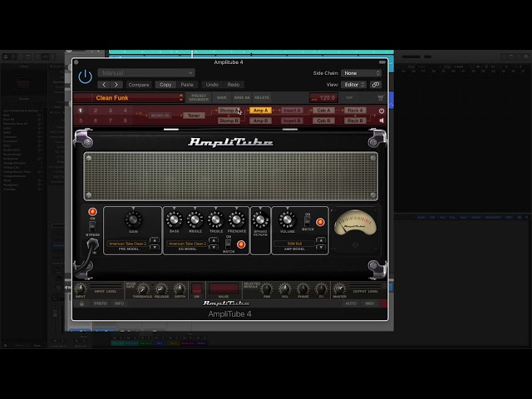Screen dimensions: 532x399
Task: Select signal chain routing 4
Action: [x=126, y=111]
